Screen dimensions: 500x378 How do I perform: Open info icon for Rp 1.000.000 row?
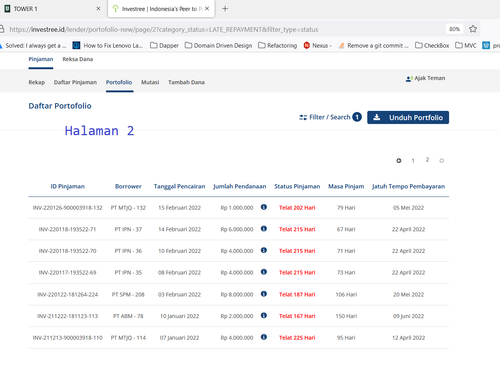coord(264,207)
